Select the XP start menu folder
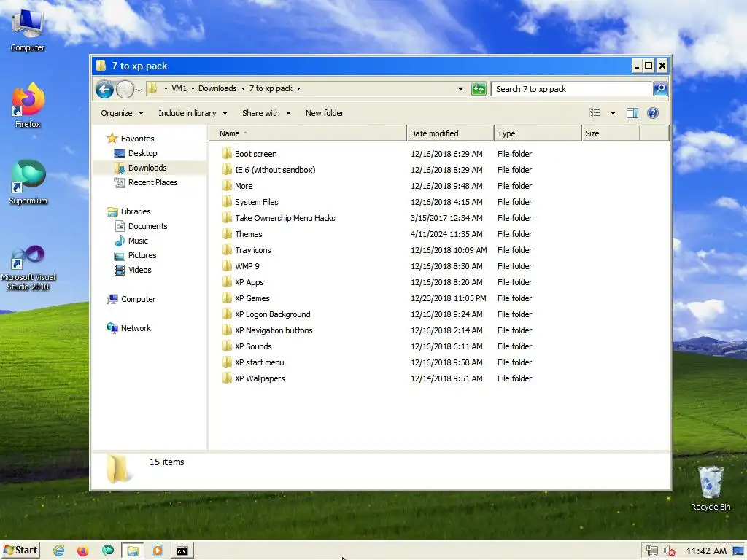 (259, 362)
